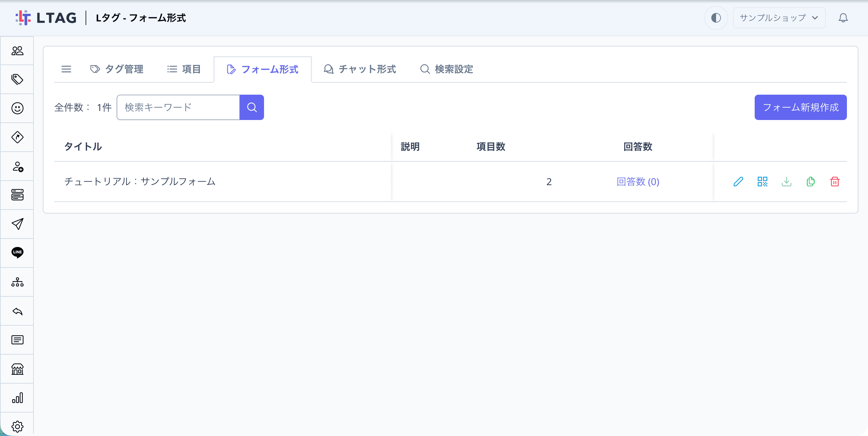Image resolution: width=868 pixels, height=436 pixels.
Task: Switch to the チャット形式 tab
Action: tap(360, 69)
